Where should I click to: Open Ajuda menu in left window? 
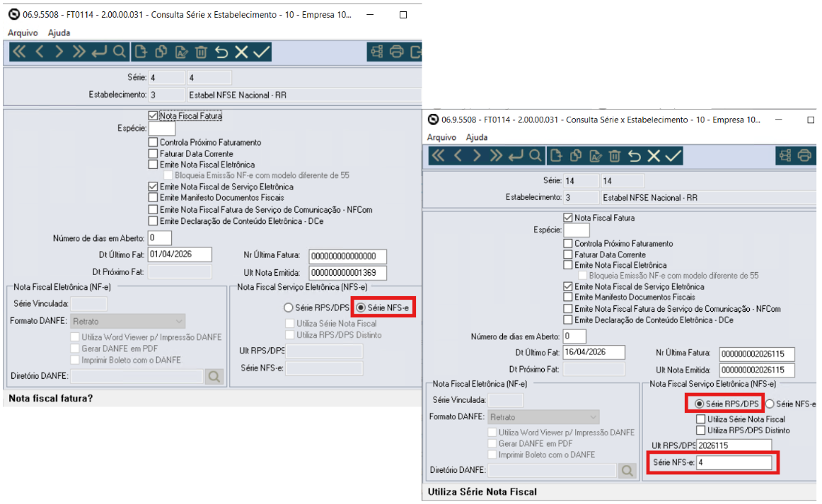pos(59,33)
